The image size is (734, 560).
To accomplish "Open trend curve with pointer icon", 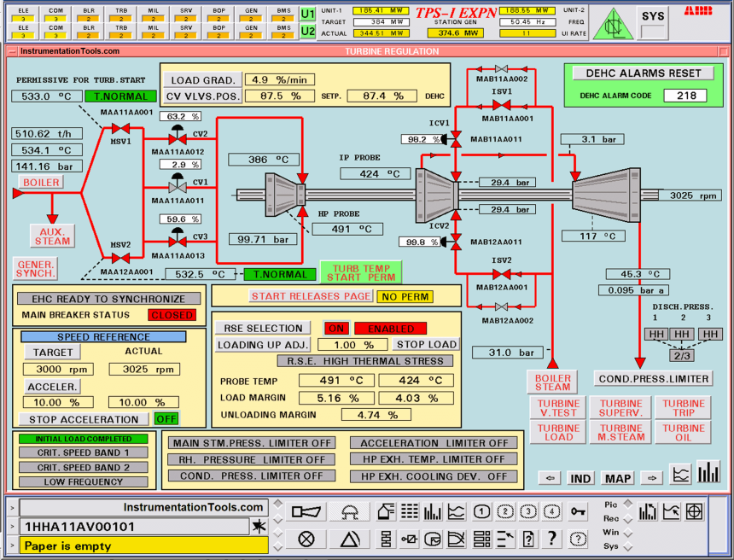I will pos(672,511).
